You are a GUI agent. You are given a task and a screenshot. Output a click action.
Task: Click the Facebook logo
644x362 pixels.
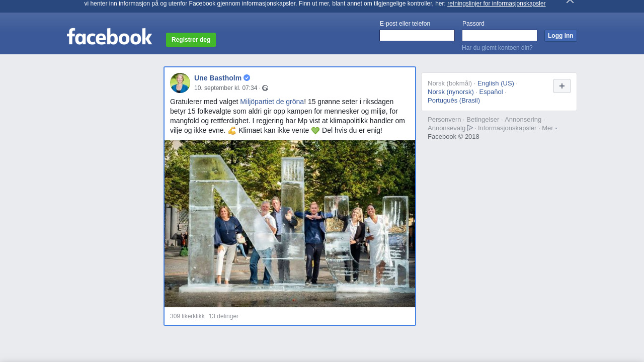pos(109,37)
